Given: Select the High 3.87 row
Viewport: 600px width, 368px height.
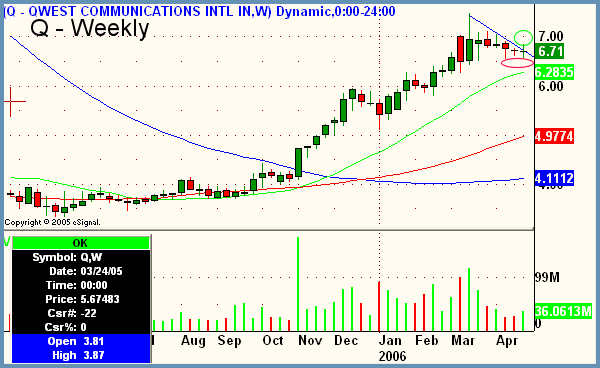Looking at the screenshot, I should point(80,355).
